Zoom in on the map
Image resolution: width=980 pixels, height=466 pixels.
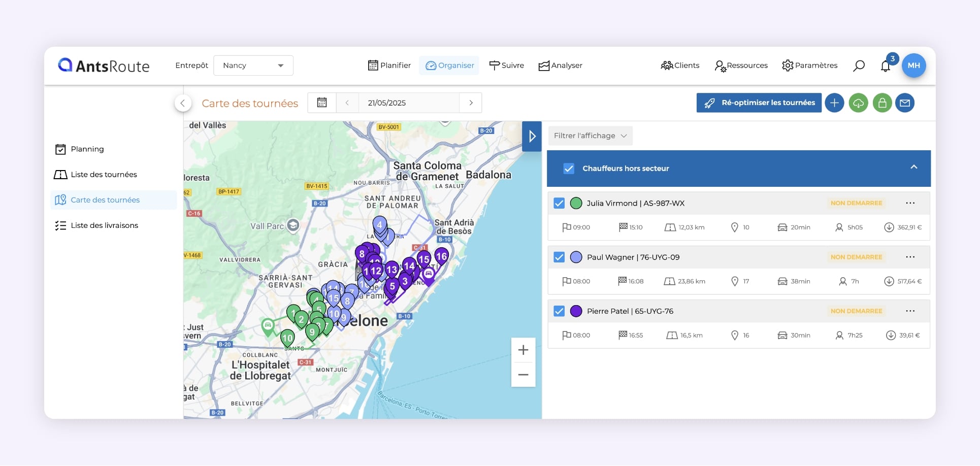(523, 350)
